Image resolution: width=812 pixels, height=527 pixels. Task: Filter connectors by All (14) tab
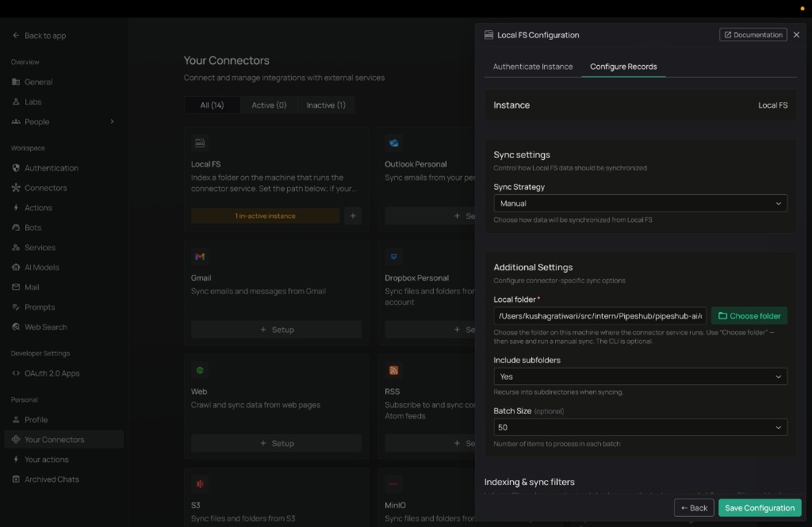click(212, 105)
